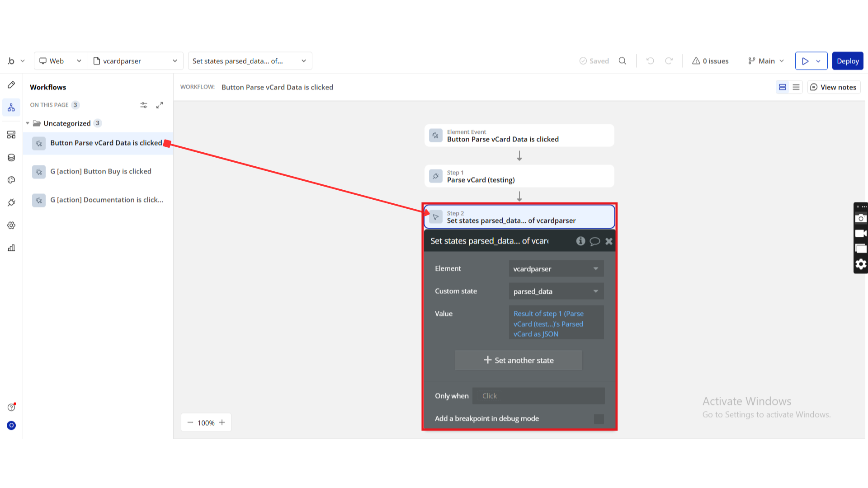
Task: Open the Settings gear in left sidebar
Action: click(x=11, y=225)
